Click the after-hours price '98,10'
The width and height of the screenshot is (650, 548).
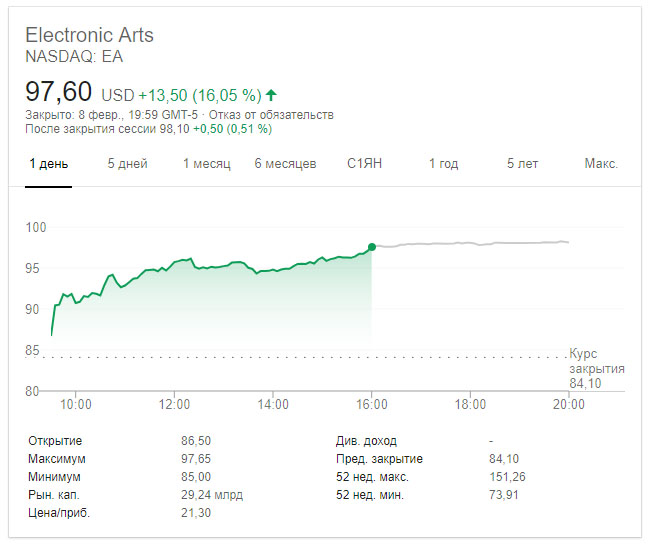tap(175, 129)
